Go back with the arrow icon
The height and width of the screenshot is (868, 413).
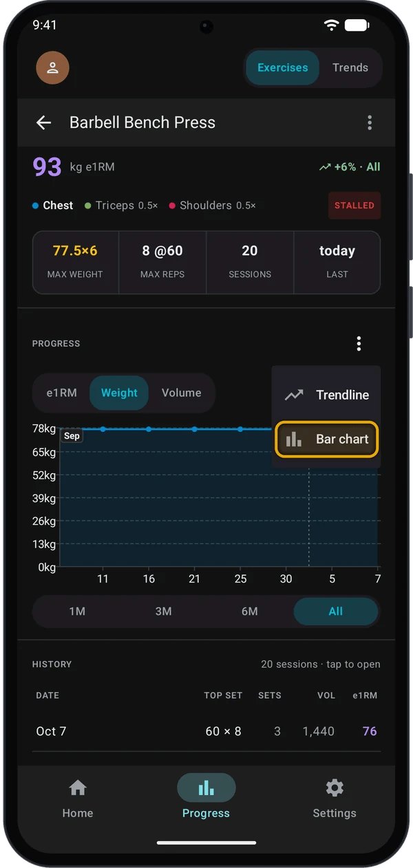click(x=43, y=122)
